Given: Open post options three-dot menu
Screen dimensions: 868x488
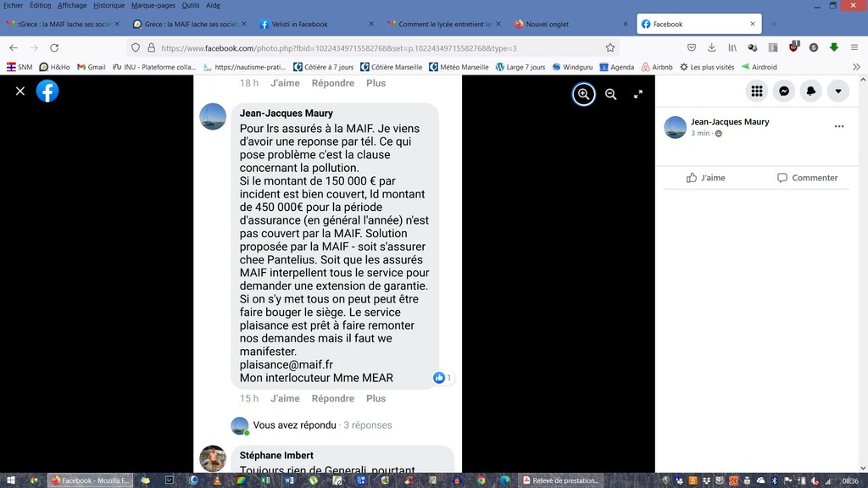Looking at the screenshot, I should (839, 127).
